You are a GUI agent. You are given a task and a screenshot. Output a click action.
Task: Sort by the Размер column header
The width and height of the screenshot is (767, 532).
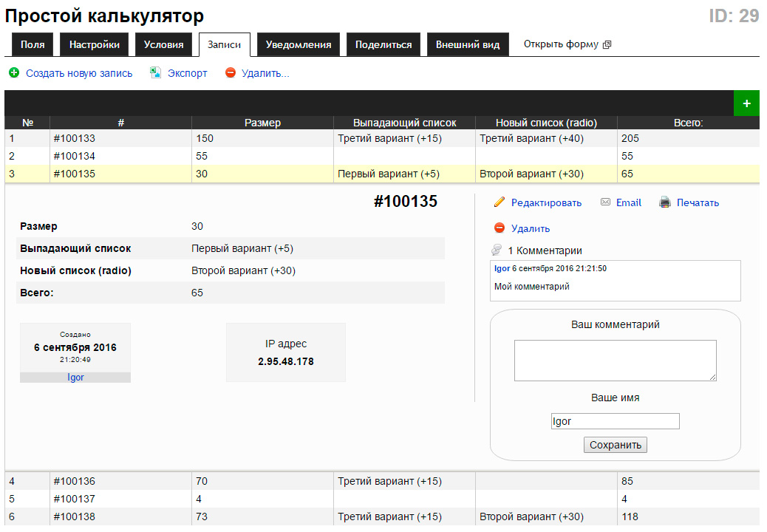tap(262, 123)
